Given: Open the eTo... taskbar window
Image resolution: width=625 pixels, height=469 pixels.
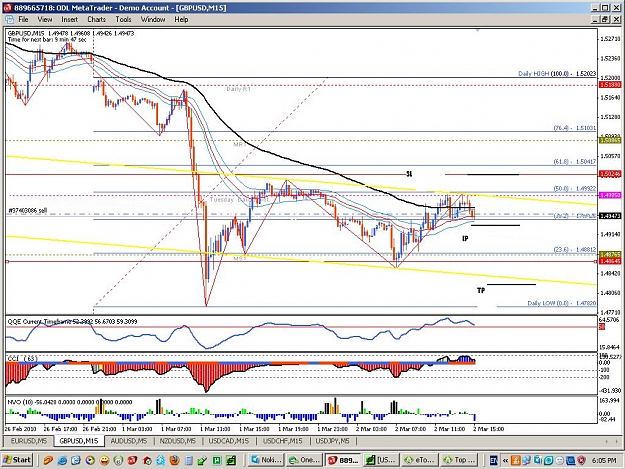Looking at the screenshot, I should click(420, 460).
